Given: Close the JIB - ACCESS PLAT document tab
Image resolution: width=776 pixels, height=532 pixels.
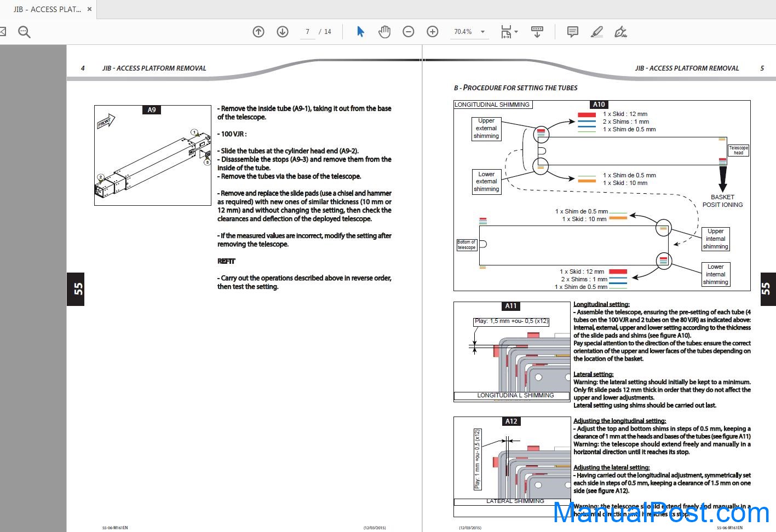Looking at the screenshot, I should pyautogui.click(x=90, y=9).
